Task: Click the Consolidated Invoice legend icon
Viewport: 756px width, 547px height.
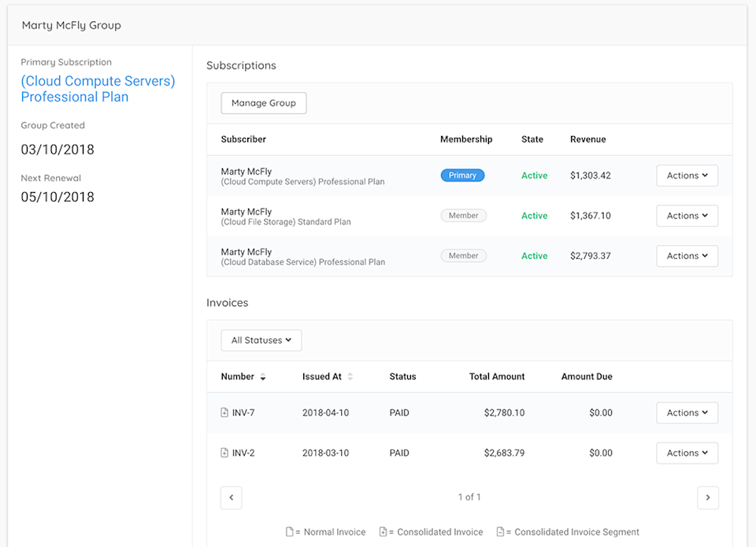Action: tap(383, 532)
